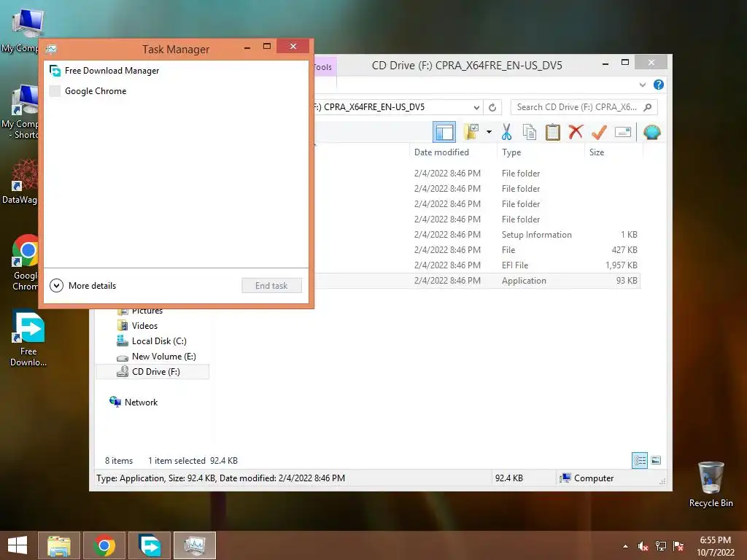Open File Explorer from taskbar
This screenshot has height=560, width=747.
59,545
